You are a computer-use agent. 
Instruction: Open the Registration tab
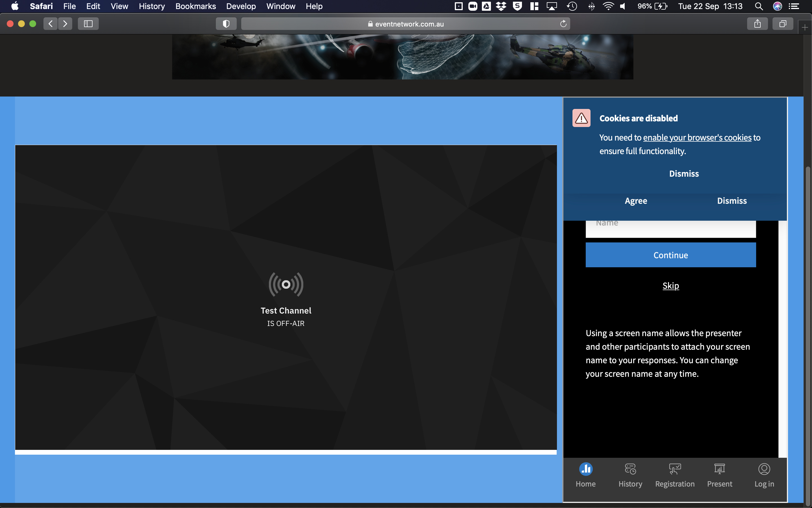click(x=675, y=476)
